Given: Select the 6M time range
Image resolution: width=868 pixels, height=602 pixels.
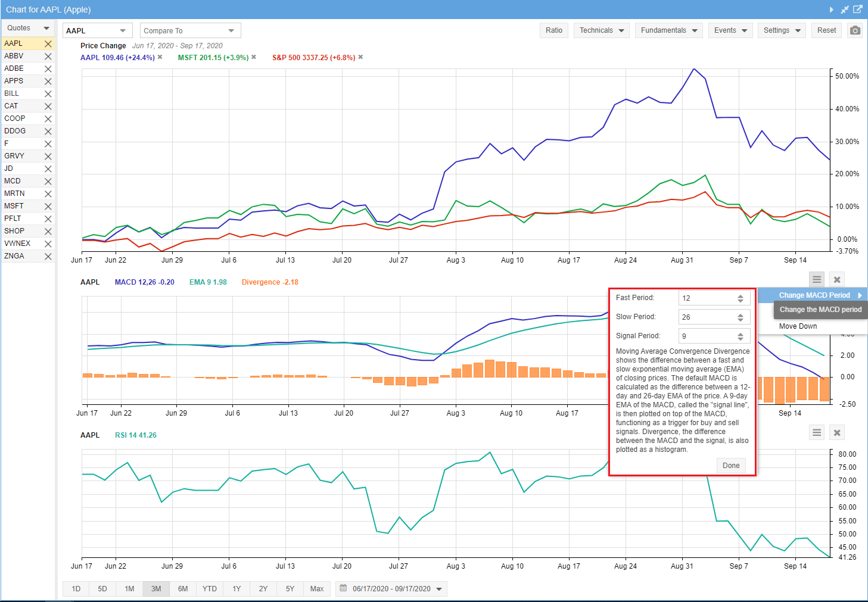Looking at the screenshot, I should 183,589.
